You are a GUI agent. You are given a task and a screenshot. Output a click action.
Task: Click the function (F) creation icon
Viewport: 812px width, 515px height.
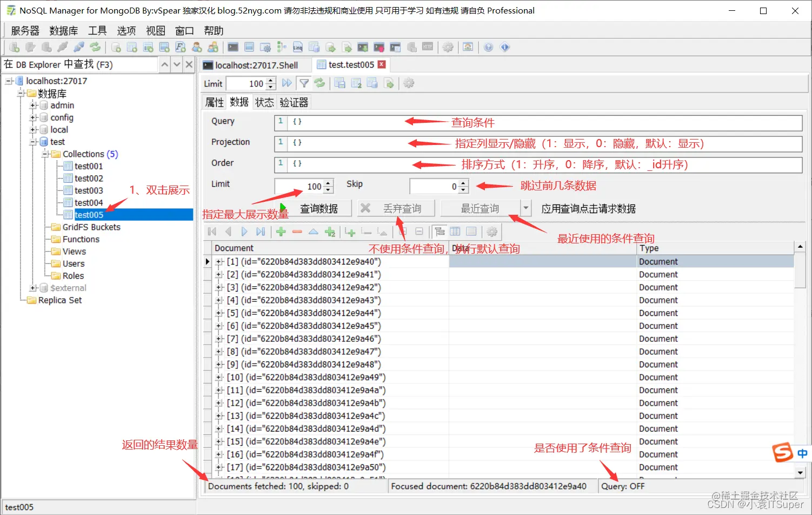pos(181,47)
